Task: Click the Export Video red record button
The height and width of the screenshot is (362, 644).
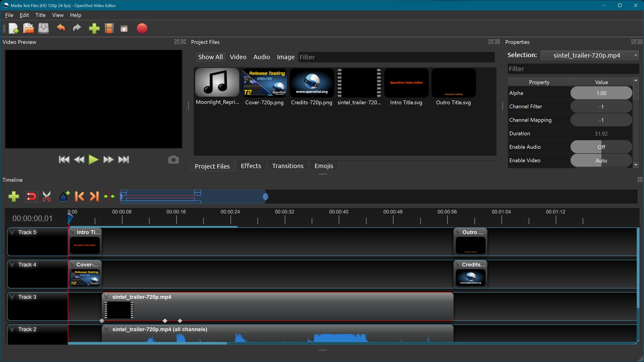Action: pyautogui.click(x=142, y=28)
